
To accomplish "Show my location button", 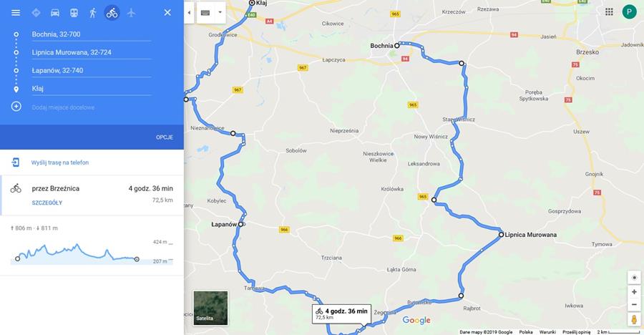I will coord(634,278).
